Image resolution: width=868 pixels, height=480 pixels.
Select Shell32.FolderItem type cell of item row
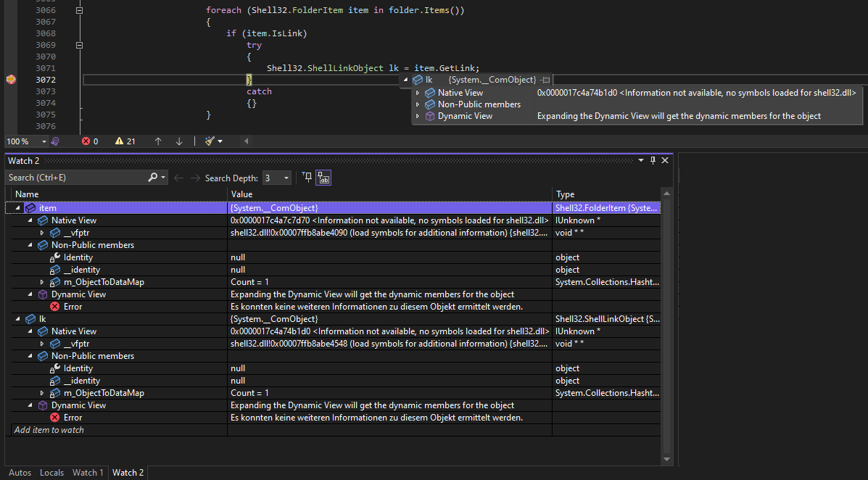tap(606, 208)
